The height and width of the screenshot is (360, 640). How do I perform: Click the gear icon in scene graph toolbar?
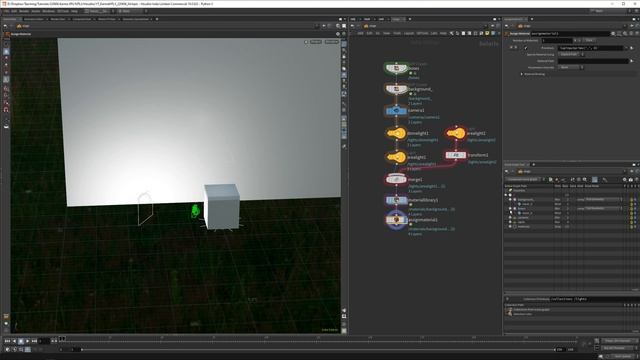[624, 179]
